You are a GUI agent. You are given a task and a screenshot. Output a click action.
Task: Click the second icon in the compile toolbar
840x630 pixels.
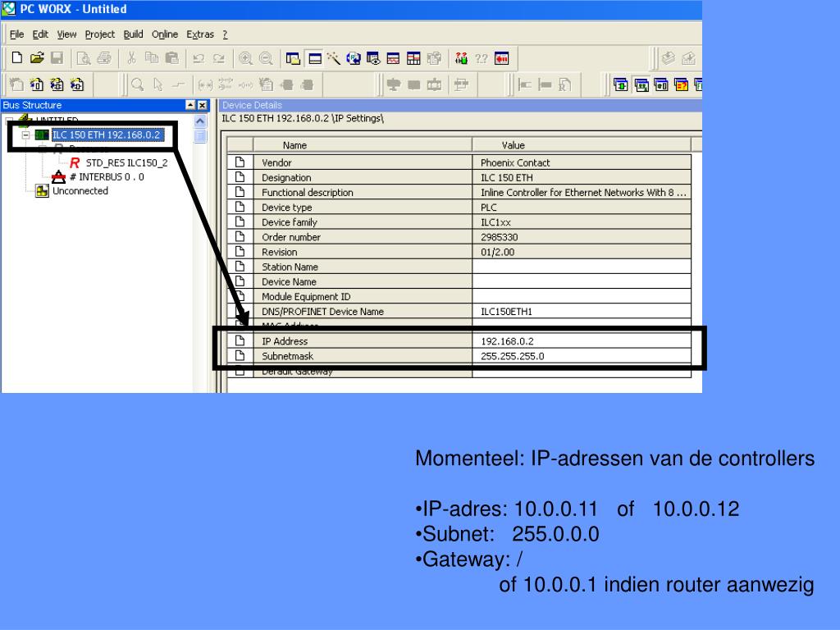pos(36,84)
